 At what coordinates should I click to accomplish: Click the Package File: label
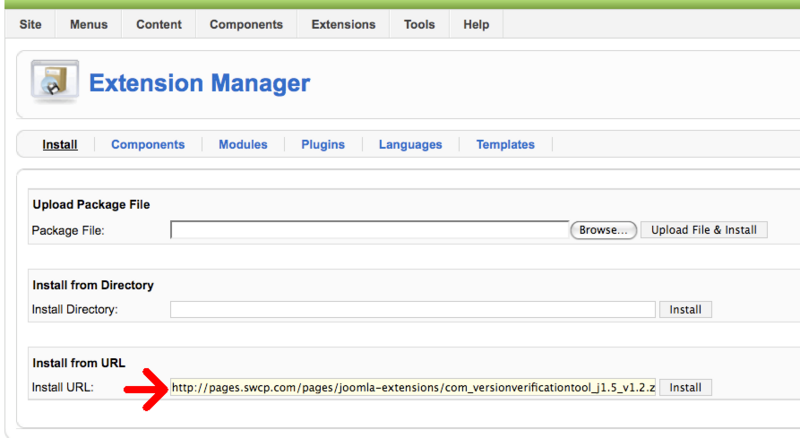(68, 231)
